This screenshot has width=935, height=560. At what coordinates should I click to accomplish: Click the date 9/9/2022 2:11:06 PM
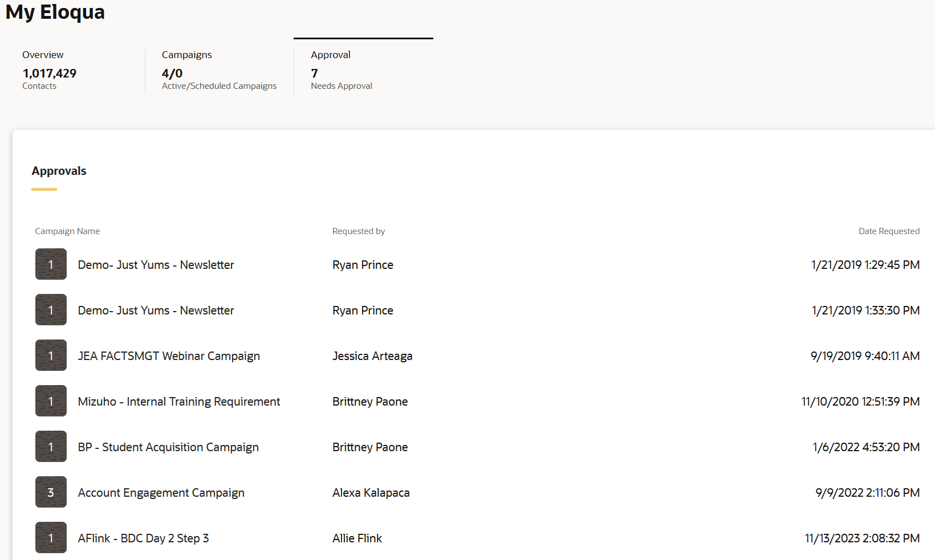(868, 493)
